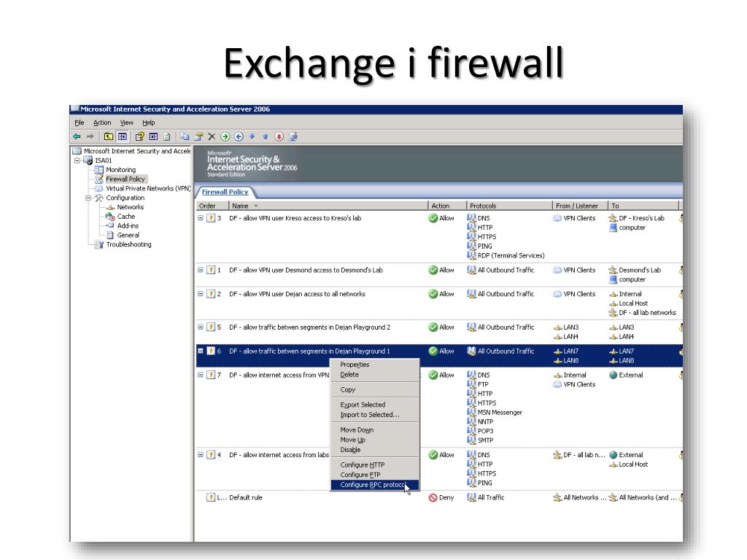Viewport: 747px width, 560px height.
Task: Sort by the Name column header
Action: click(328, 206)
